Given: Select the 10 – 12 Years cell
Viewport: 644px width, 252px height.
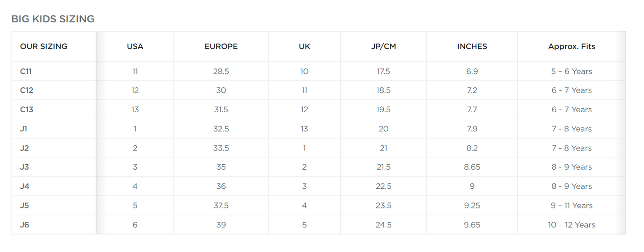Looking at the screenshot, I should (x=571, y=225).
